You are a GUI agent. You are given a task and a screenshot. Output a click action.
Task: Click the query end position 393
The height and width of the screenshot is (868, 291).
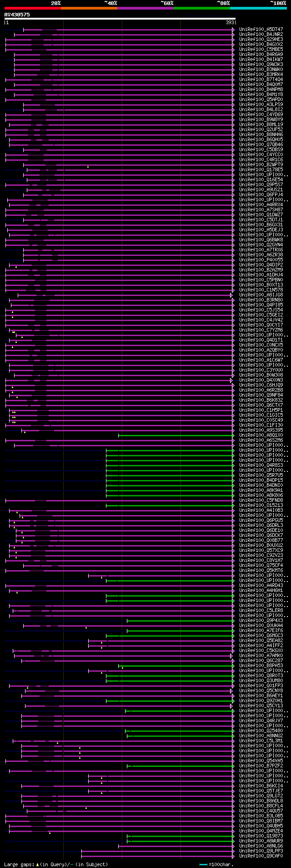pos(230,22)
